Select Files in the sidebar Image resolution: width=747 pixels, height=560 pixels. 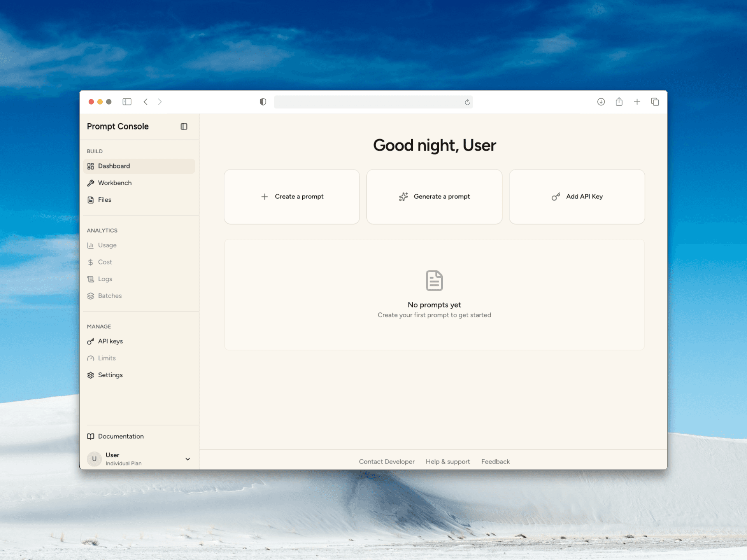pos(104,200)
